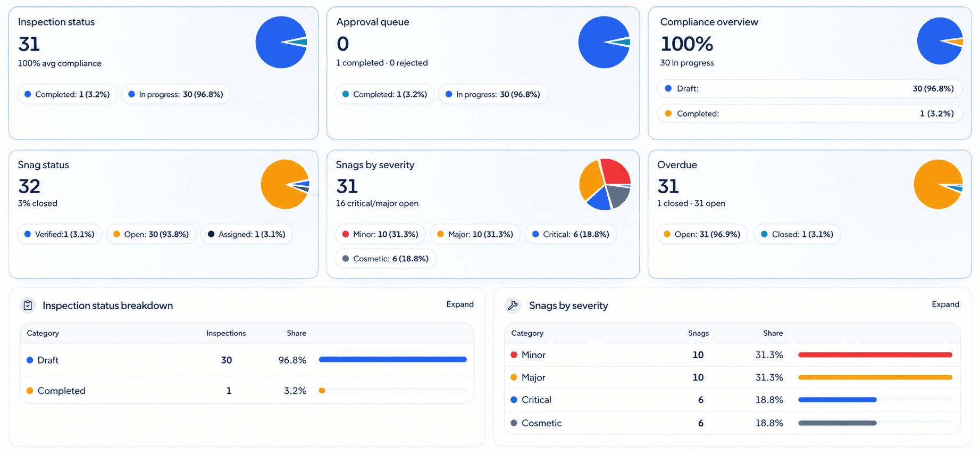Image resolution: width=980 pixels, height=454 pixels.
Task: Click the Snags column header
Action: tap(698, 333)
